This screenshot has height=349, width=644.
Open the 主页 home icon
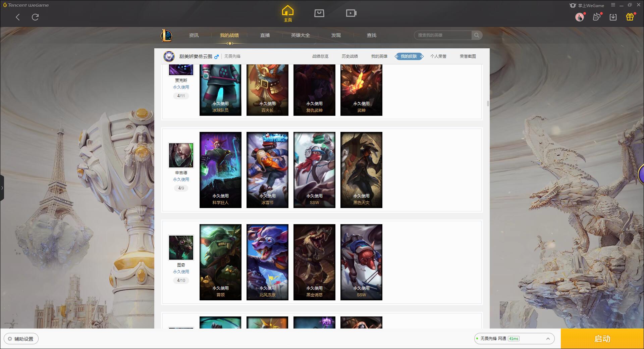pos(288,14)
